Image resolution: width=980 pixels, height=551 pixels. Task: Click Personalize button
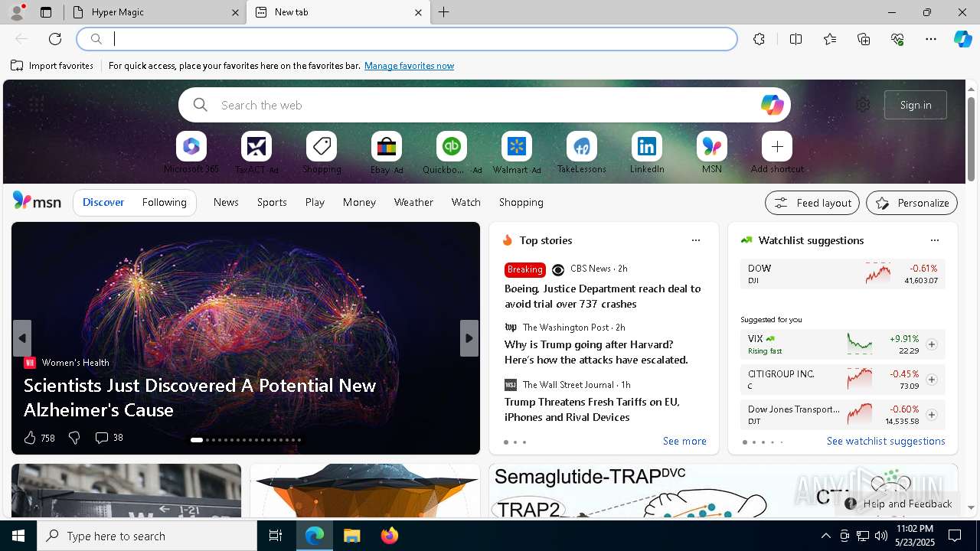[912, 203]
